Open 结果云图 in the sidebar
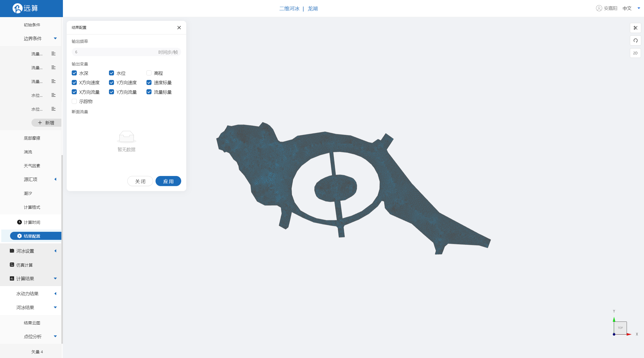644x358 pixels. coord(32,323)
